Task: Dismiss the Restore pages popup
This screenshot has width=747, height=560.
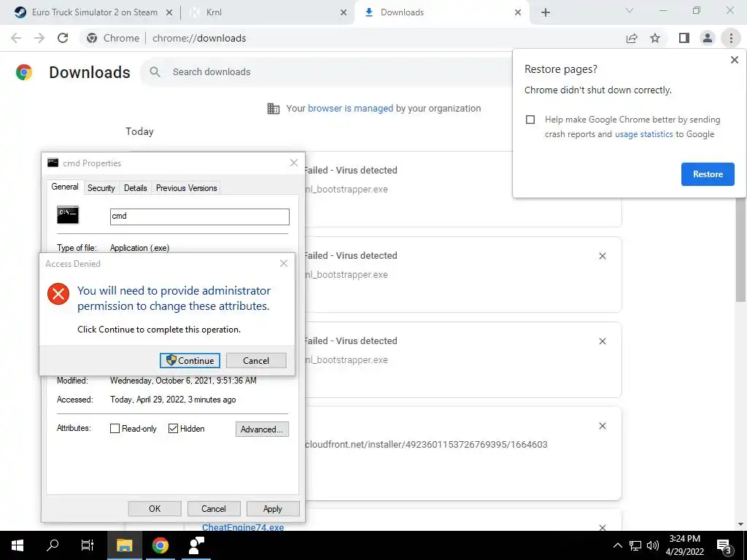Action: pos(734,60)
